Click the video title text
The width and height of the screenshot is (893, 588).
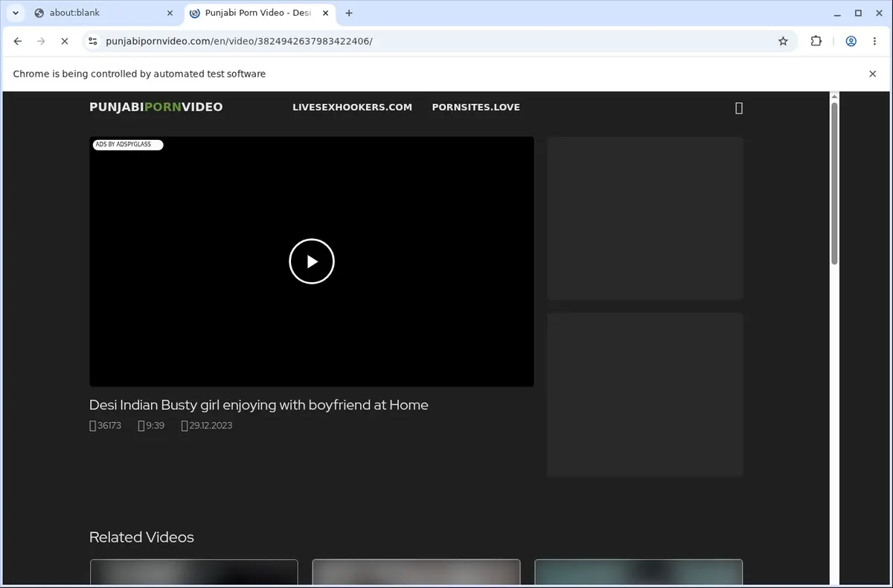tap(259, 405)
